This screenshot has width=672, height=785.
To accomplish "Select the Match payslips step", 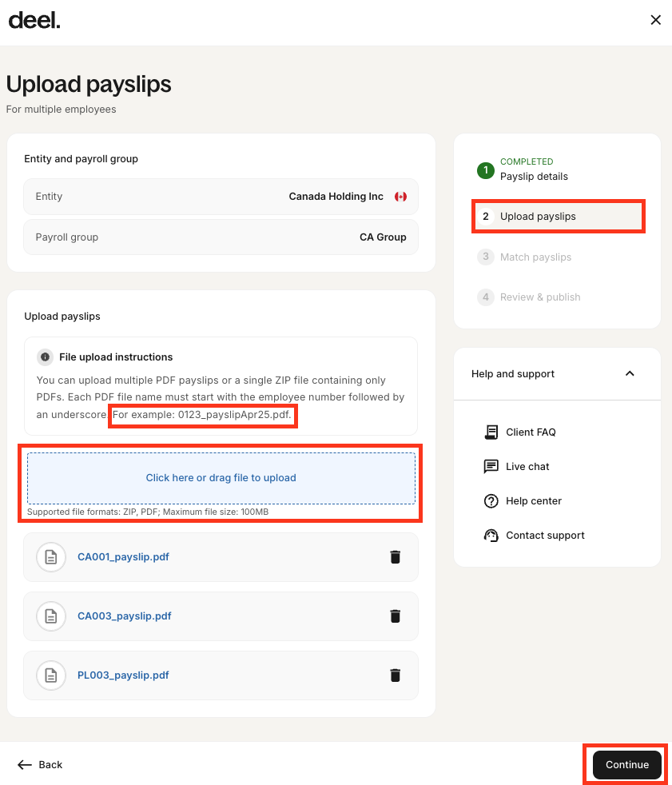I will click(x=535, y=257).
